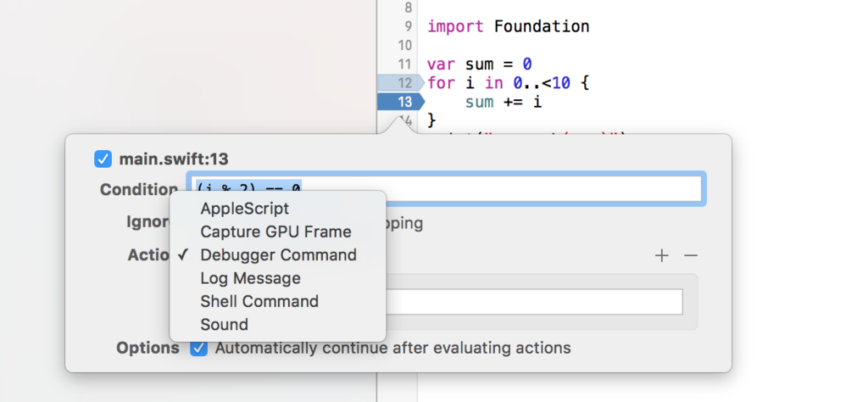Screen dimensions: 868x402
Task: Click in the Condition text field
Action: (x=509, y=189)
